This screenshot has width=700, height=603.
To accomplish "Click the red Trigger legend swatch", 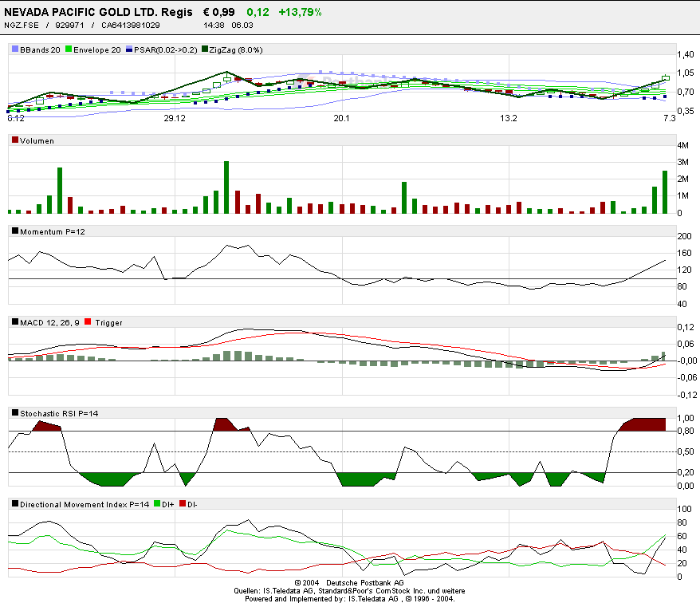I will (x=88, y=322).
